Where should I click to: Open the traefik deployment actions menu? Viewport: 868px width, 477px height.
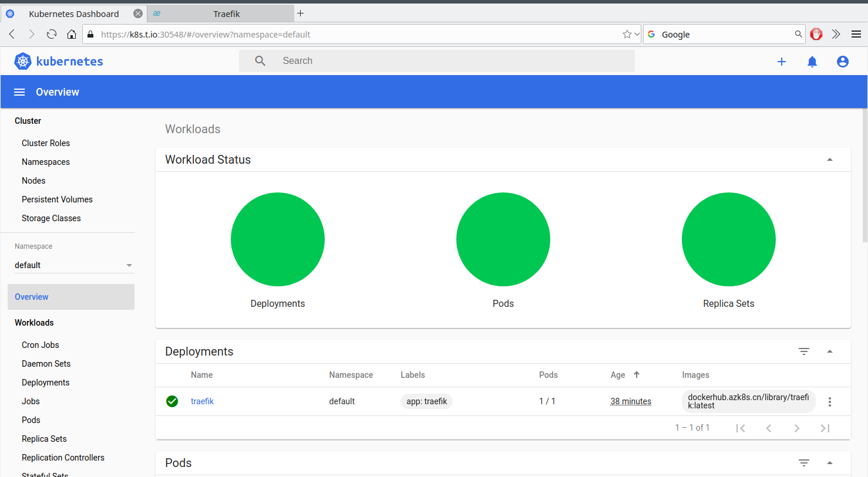coord(830,402)
